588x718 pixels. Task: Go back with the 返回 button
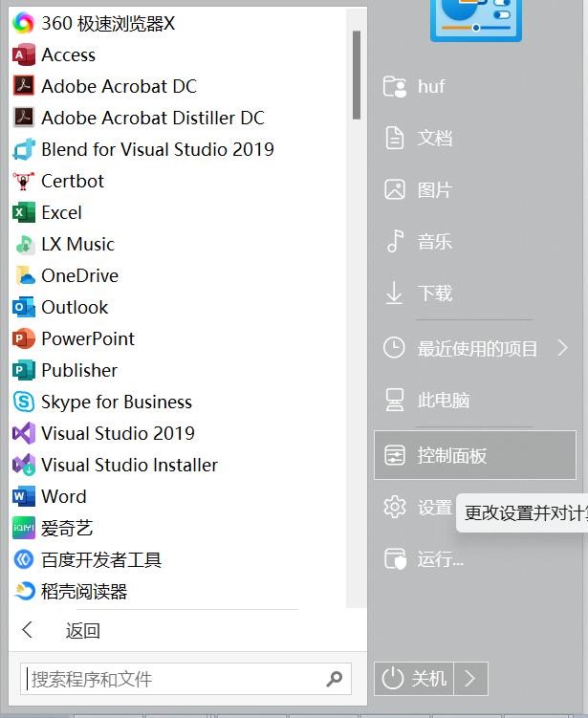pos(83,631)
